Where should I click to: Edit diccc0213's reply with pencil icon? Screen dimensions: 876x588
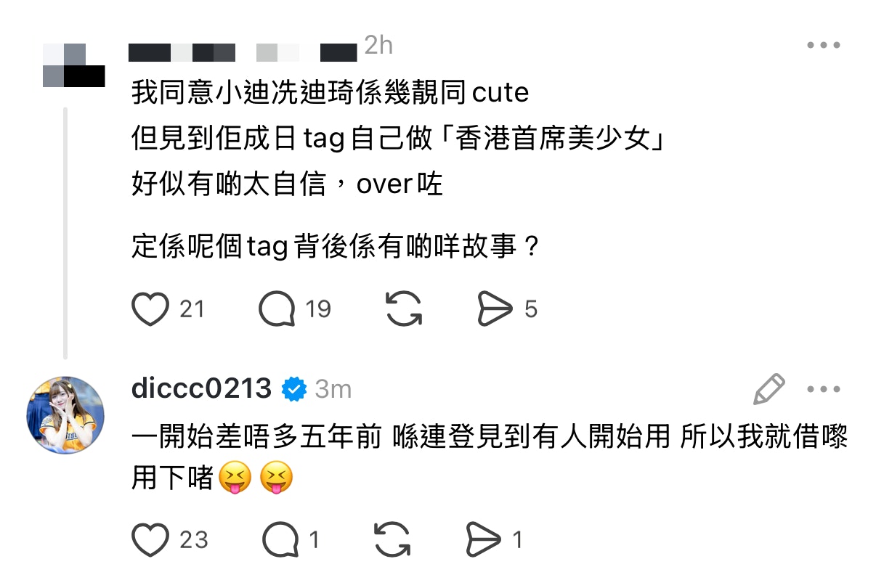(769, 389)
